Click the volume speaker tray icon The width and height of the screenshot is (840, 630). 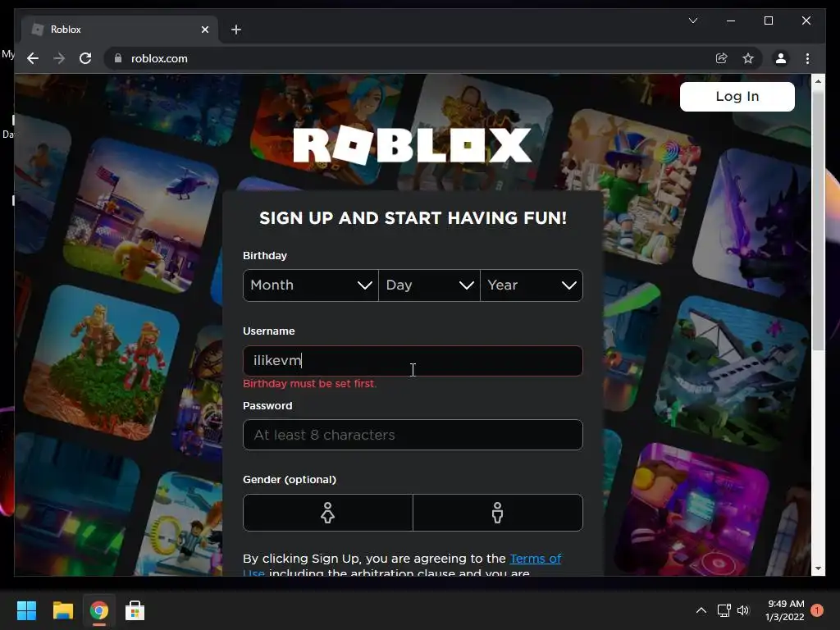(743, 610)
